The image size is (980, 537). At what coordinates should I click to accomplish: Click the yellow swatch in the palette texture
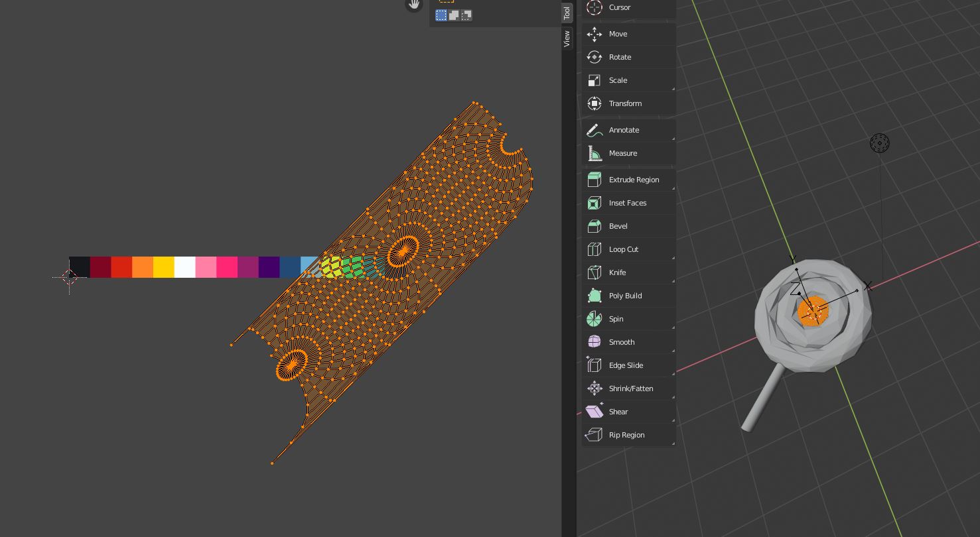(163, 267)
